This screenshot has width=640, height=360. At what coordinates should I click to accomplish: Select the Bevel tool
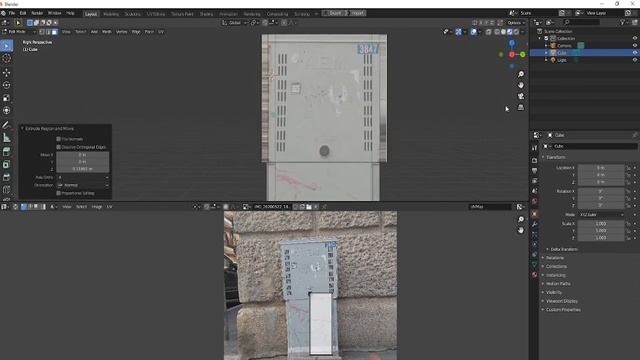coord(7,177)
